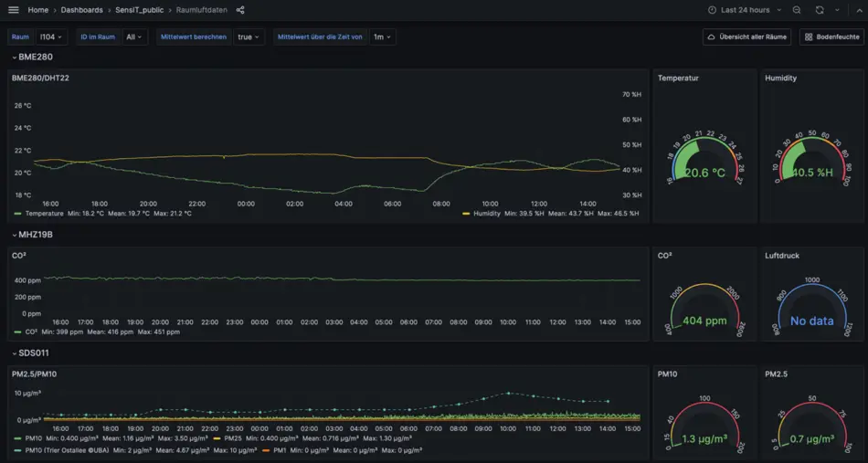Refresh the dashboard with the refresh icon
The image size is (868, 463).
[x=820, y=10]
